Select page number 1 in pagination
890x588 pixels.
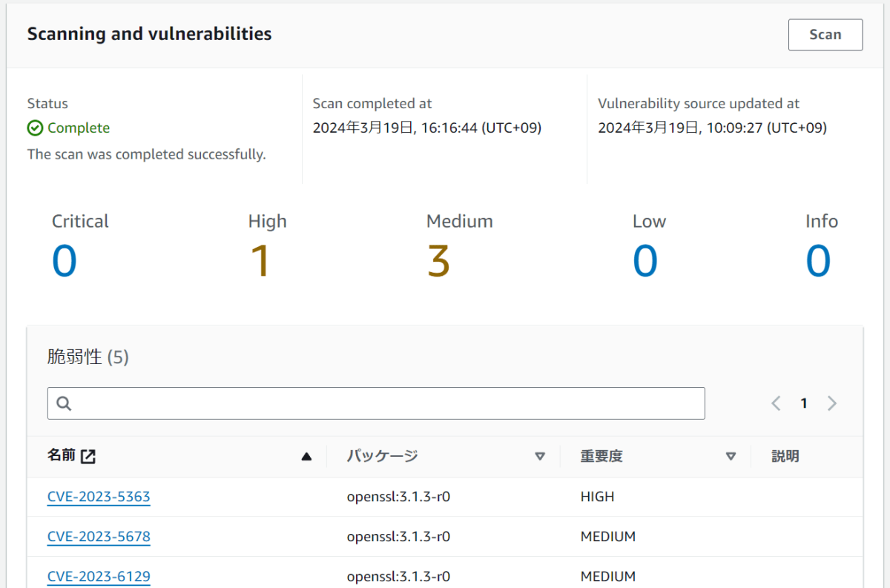tap(804, 403)
